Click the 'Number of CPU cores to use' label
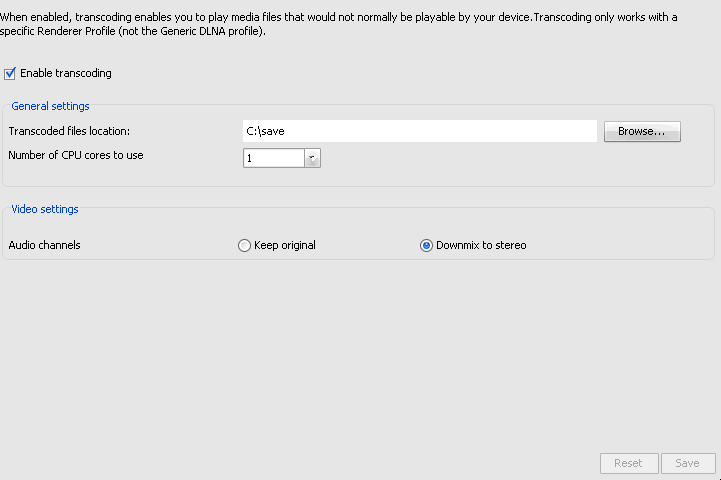 pyautogui.click(x=75, y=155)
